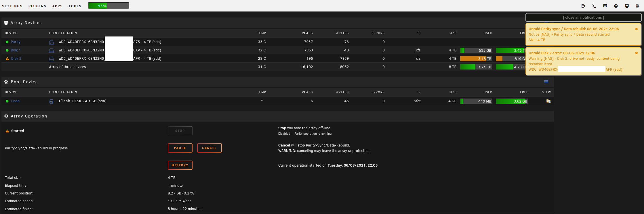Toggle the Boot Device list view icon
Viewport: 644px width, 214px height.
coord(546,82)
